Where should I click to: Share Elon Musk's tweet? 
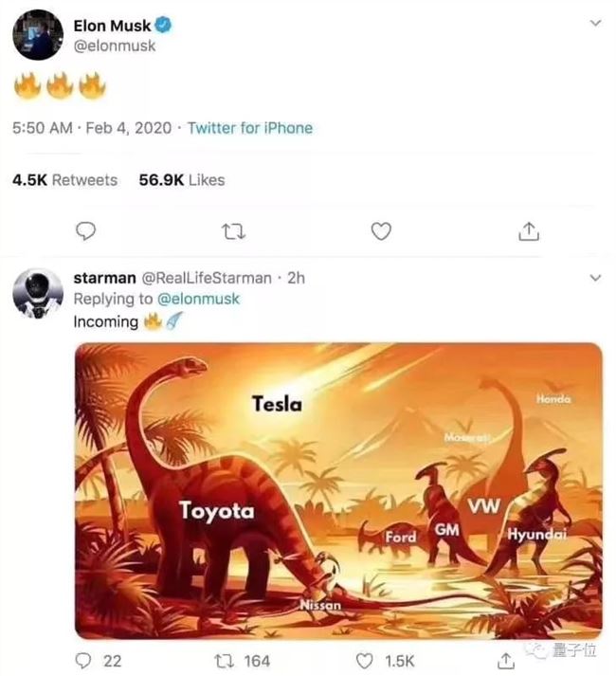[x=529, y=231]
